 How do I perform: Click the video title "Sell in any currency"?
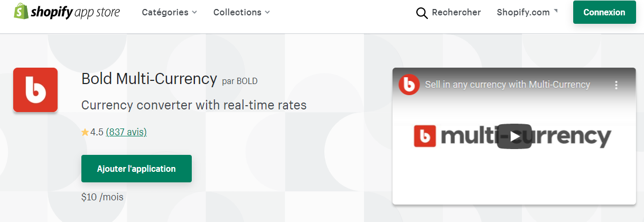507,85
